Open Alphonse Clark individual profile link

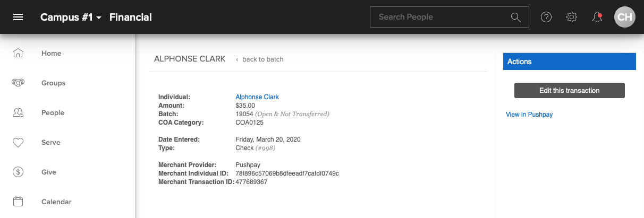[257, 97]
